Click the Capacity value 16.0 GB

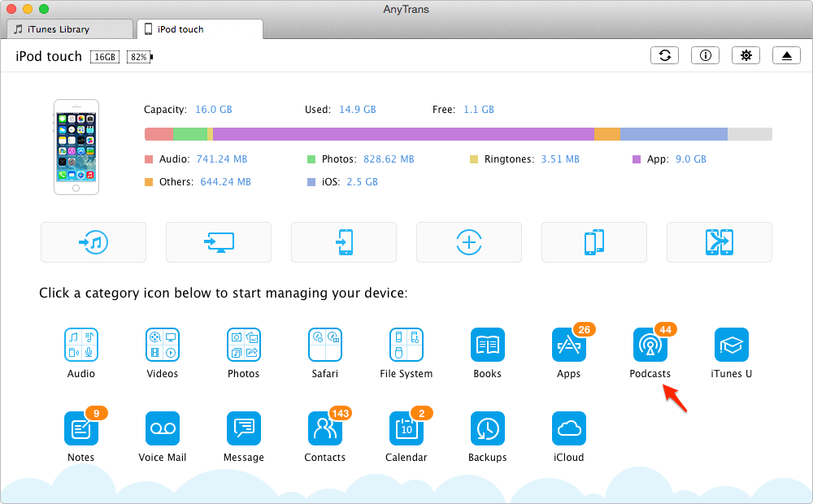[x=214, y=110]
